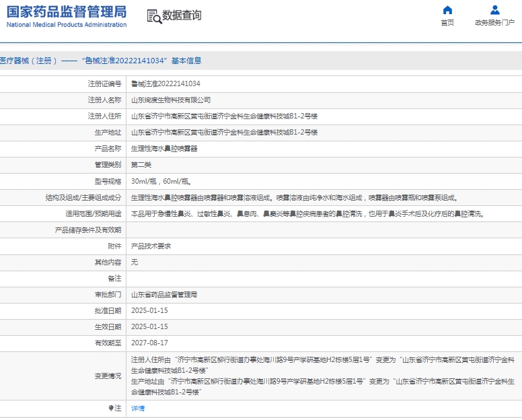This screenshot has height=420, width=522.
Task: Select product name 生理性海水鼻腔喷雾器
Action: (x=164, y=149)
